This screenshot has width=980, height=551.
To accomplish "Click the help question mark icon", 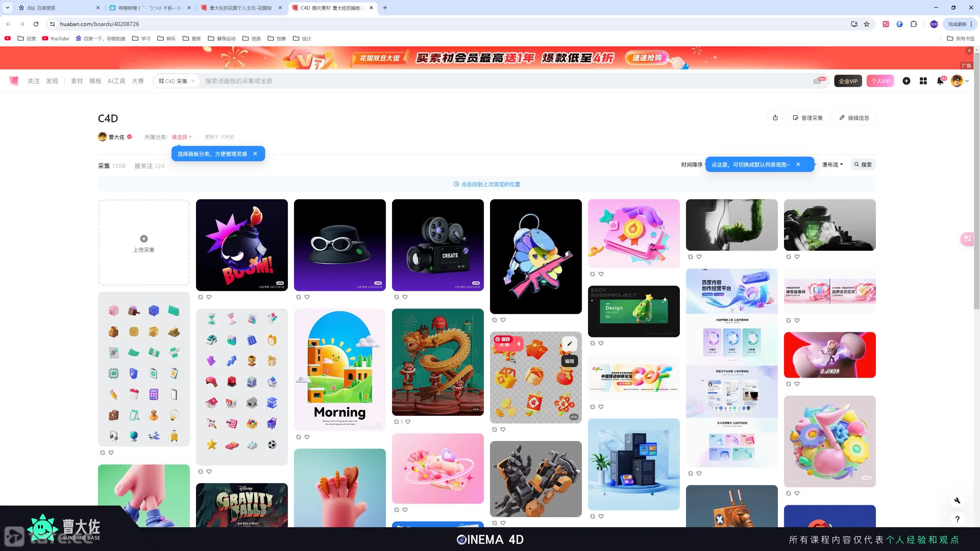I will pyautogui.click(x=957, y=519).
